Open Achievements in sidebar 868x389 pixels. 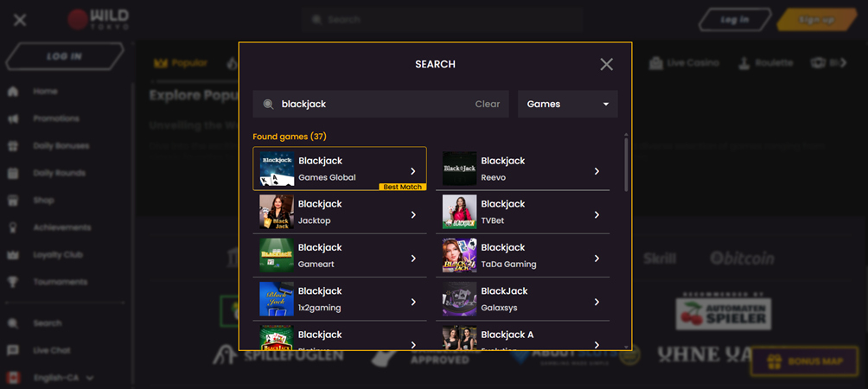pyautogui.click(x=61, y=227)
